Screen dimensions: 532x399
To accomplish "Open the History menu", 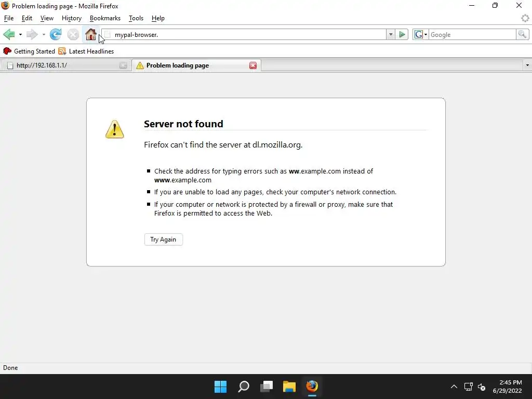I will [x=72, y=18].
